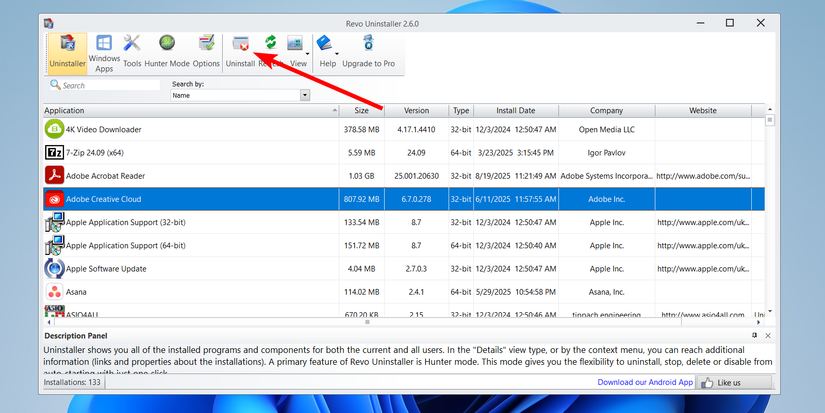Select Apple Application Support (32-bit) name
This screenshot has height=413, width=825.
[126, 222]
